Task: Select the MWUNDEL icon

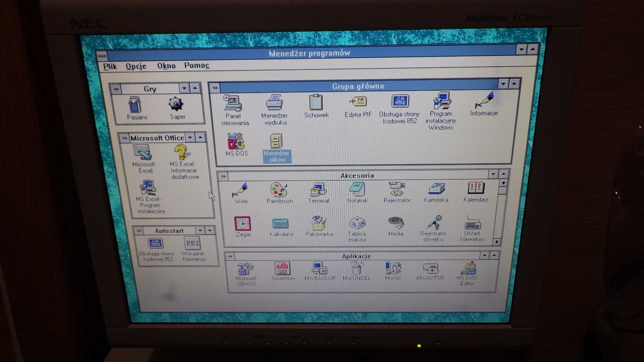Action: point(357,268)
